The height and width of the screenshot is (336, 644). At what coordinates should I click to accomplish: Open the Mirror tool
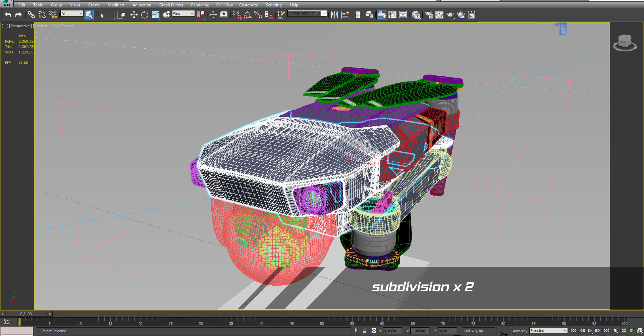[x=334, y=15]
